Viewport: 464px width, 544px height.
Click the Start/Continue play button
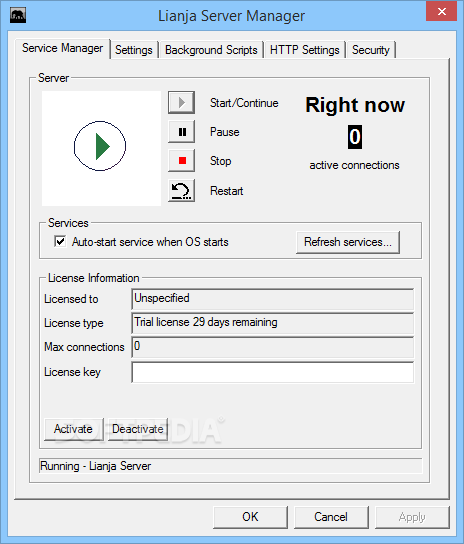point(181,102)
